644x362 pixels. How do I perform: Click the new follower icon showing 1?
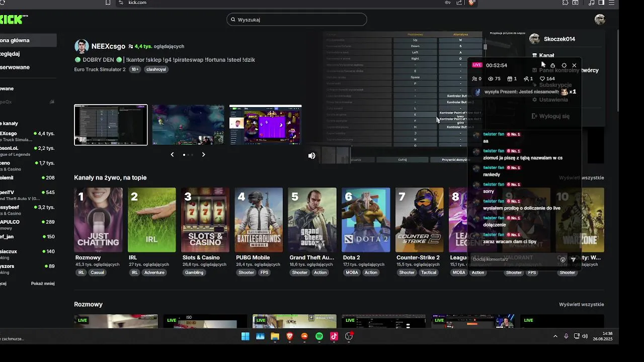(526, 79)
